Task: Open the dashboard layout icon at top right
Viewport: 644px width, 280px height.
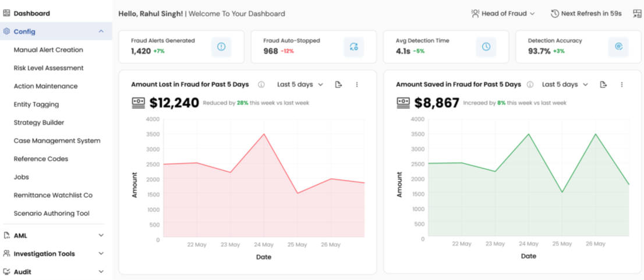Action: click(637, 13)
